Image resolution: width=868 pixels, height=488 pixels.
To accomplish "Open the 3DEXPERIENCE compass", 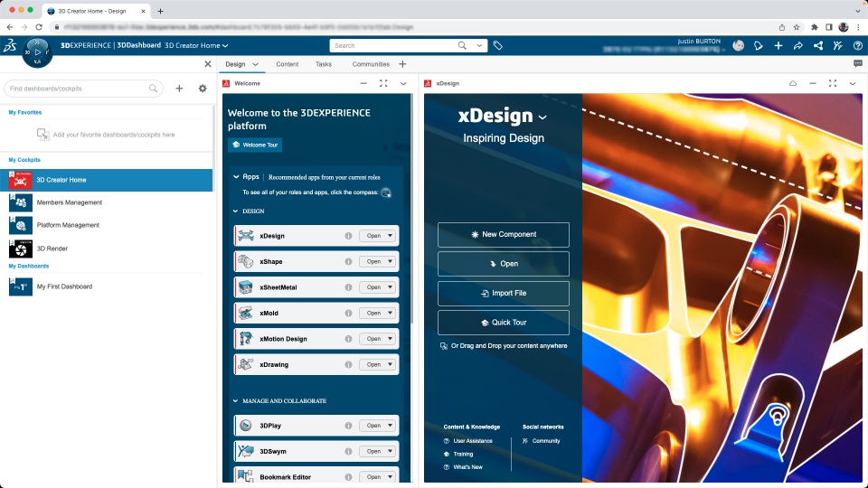I will coord(37,52).
